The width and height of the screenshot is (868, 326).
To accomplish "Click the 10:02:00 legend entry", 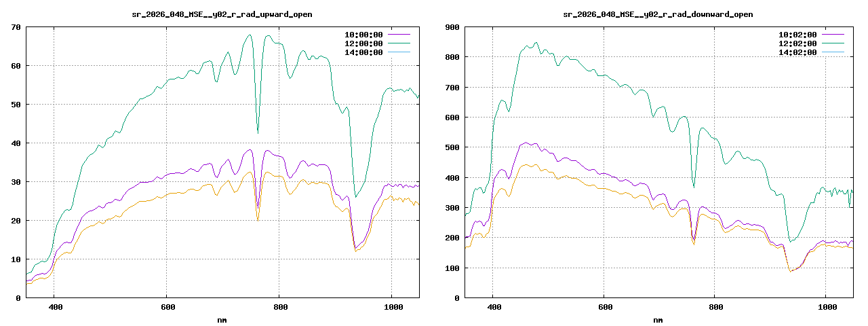I will [797, 34].
